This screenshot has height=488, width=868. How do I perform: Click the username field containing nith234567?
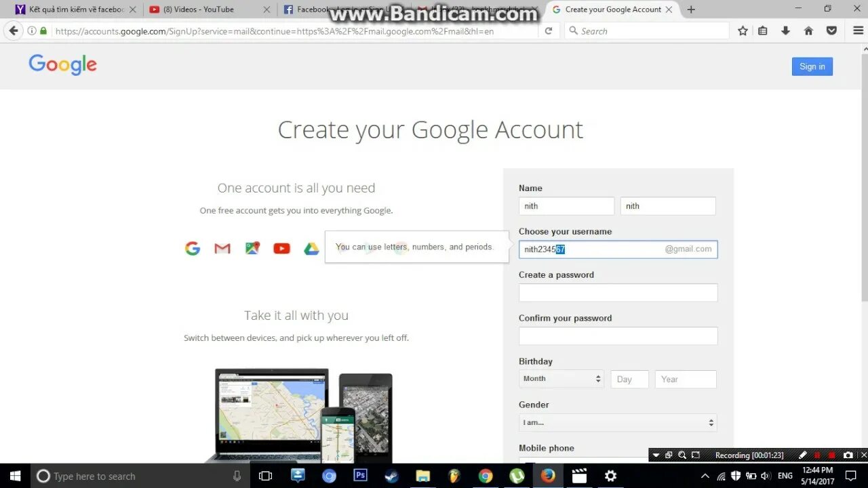coord(618,249)
